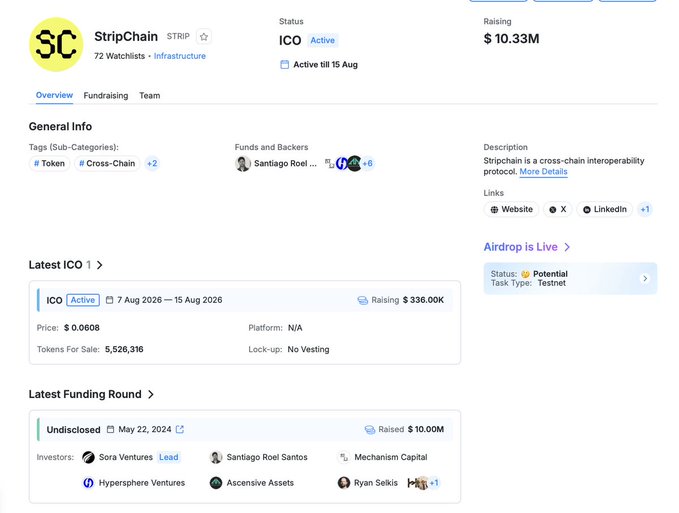Click the Sora Ventures logo icon
The width and height of the screenshot is (679, 513).
click(x=88, y=457)
